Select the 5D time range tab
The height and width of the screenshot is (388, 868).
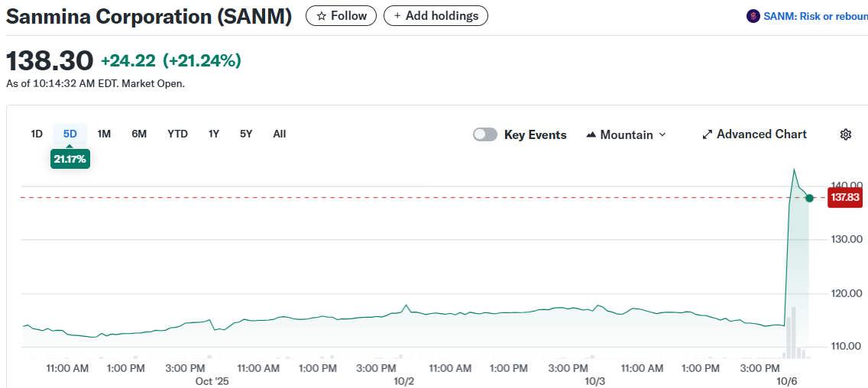pos(70,134)
